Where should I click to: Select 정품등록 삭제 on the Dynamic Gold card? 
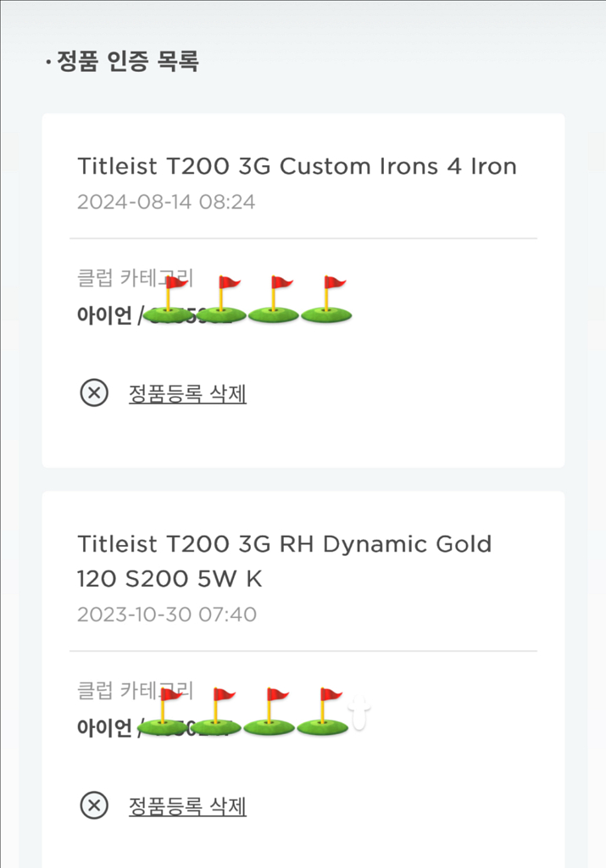[187, 806]
